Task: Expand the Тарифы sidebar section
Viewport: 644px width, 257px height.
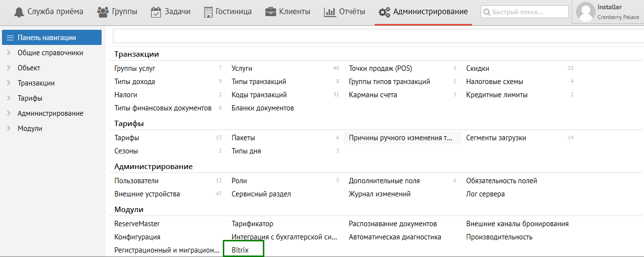Action: pyautogui.click(x=9, y=98)
